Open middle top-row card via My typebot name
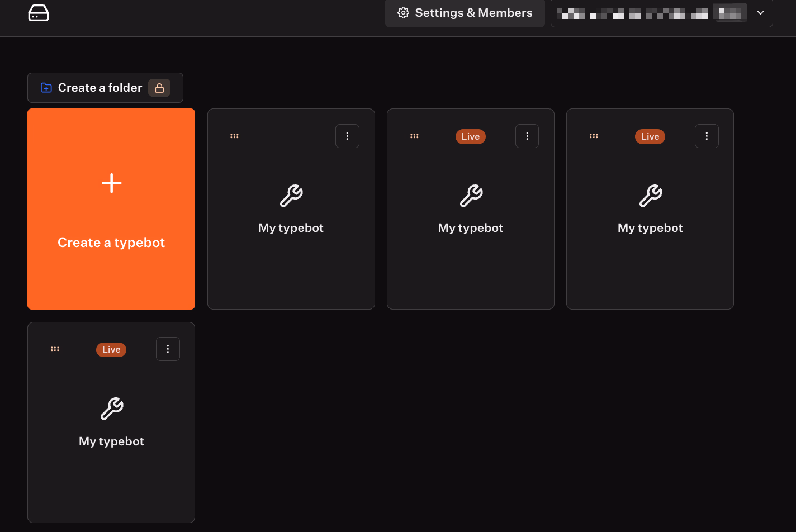Screen dimensions: 796x532 pos(470,228)
